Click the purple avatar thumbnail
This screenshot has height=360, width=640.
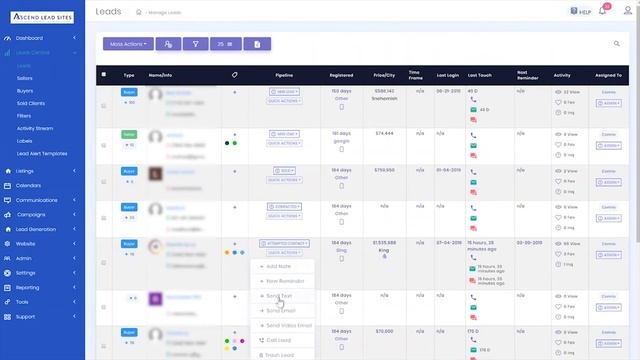(x=155, y=299)
